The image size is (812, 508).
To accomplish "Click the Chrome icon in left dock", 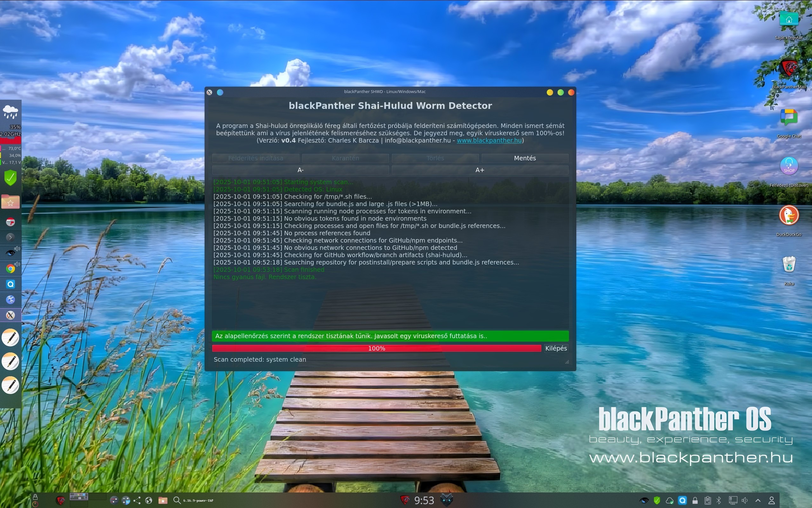I will 10,269.
